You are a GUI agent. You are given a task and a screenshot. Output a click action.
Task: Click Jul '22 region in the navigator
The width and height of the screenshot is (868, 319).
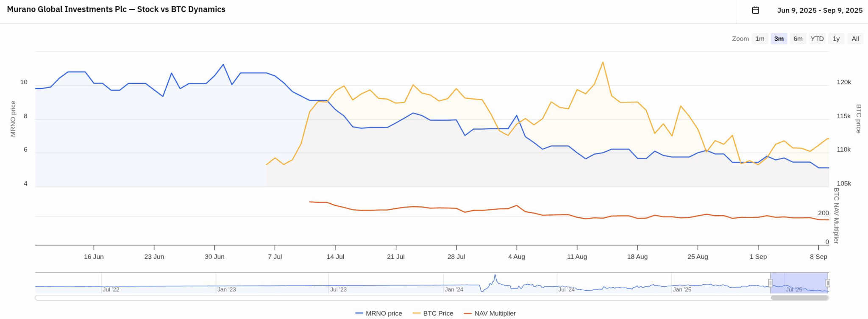tap(111, 289)
